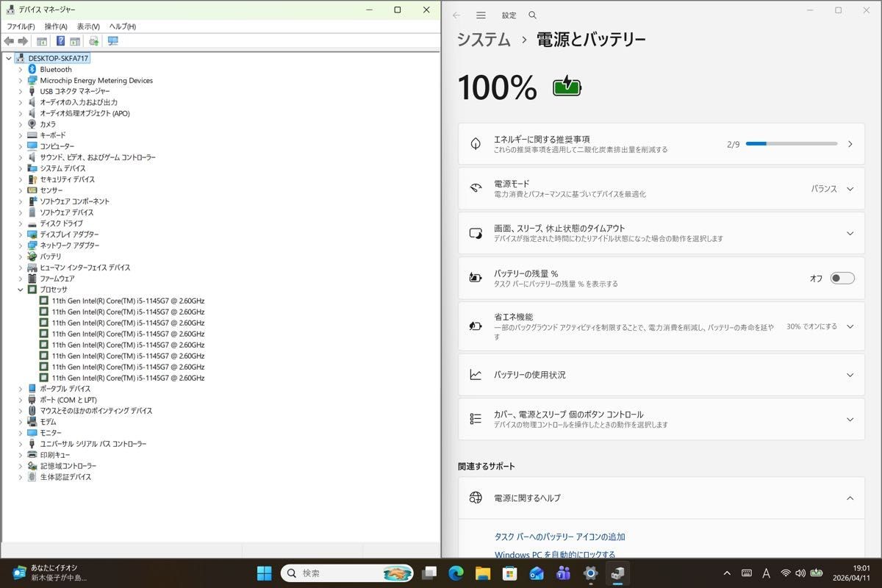Toggle バッテリーの残量 % switch
Viewport: 882px width, 588px height.
click(x=842, y=278)
